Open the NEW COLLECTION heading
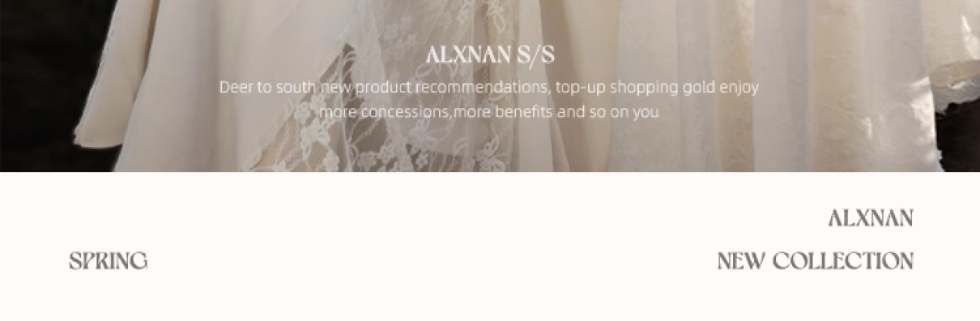The width and height of the screenshot is (980, 321). pyautogui.click(x=815, y=261)
